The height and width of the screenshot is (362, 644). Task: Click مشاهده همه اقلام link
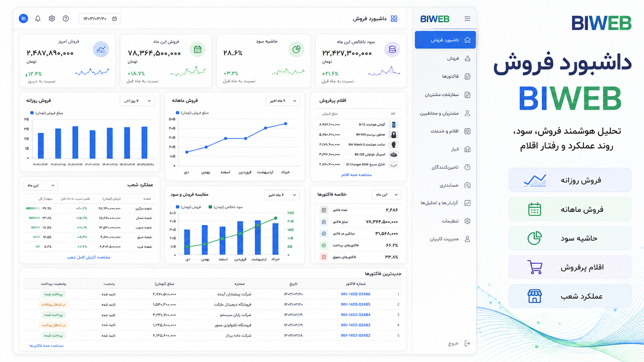357,175
